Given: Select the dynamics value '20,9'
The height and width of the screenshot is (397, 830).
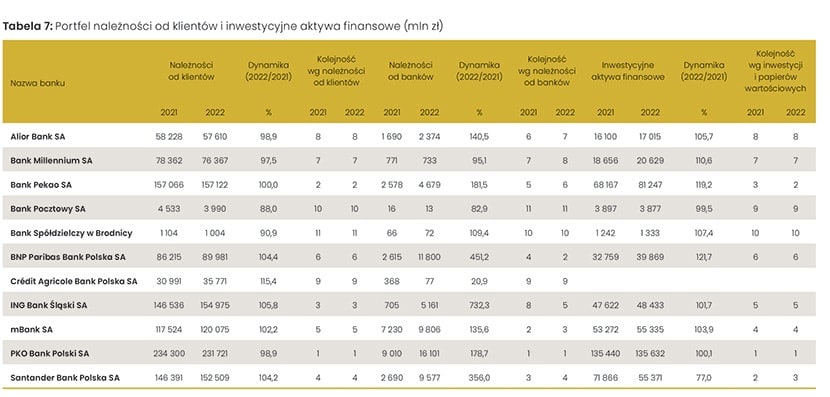Looking at the screenshot, I should point(479,281).
